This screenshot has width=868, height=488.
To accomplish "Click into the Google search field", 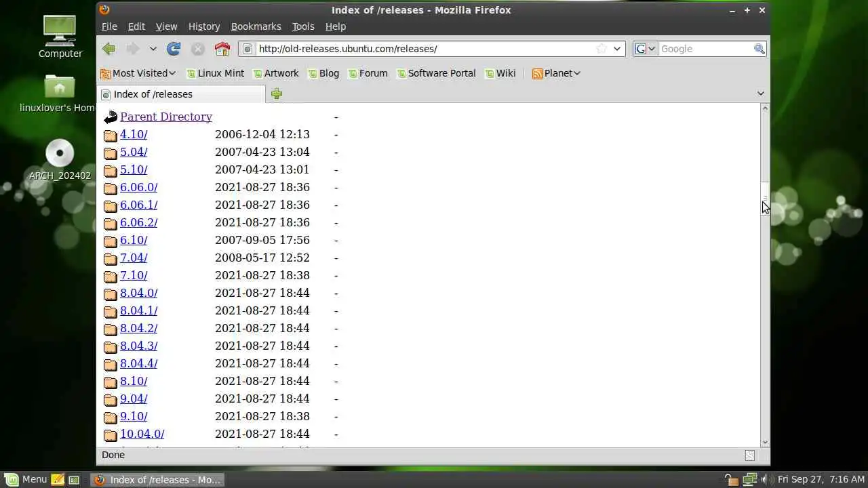I will [705, 49].
